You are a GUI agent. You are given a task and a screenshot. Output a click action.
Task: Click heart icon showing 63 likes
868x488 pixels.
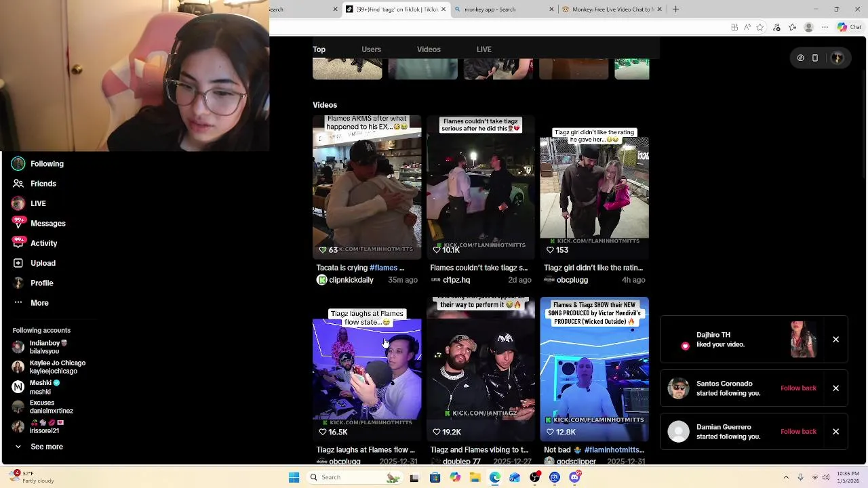point(323,250)
